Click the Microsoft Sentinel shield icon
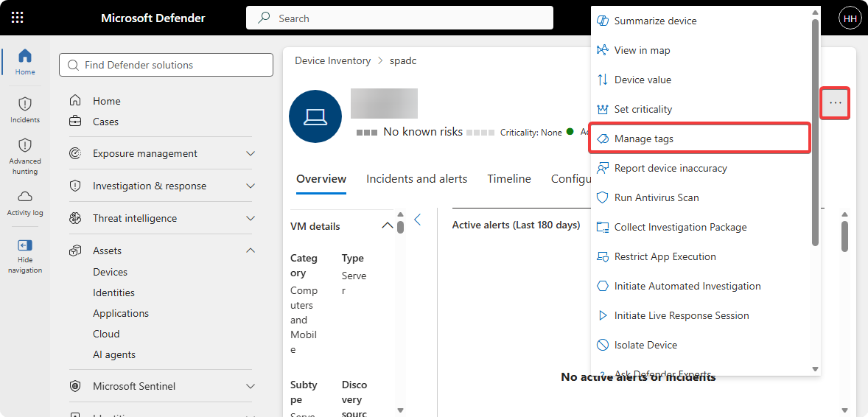 click(x=75, y=386)
